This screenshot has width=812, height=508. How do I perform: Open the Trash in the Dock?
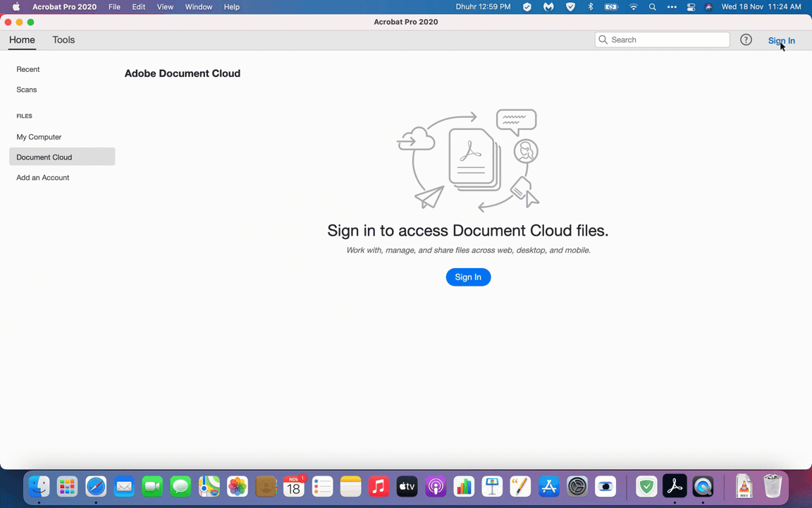click(773, 487)
